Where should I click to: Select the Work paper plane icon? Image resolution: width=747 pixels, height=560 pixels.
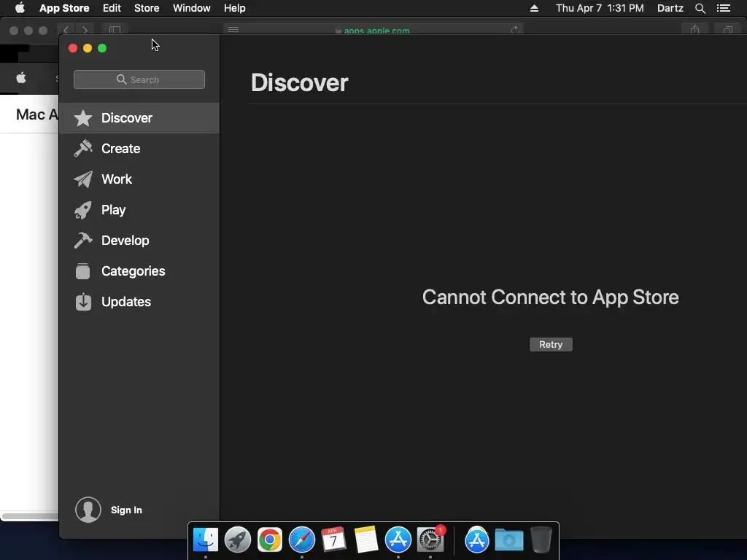point(83,179)
